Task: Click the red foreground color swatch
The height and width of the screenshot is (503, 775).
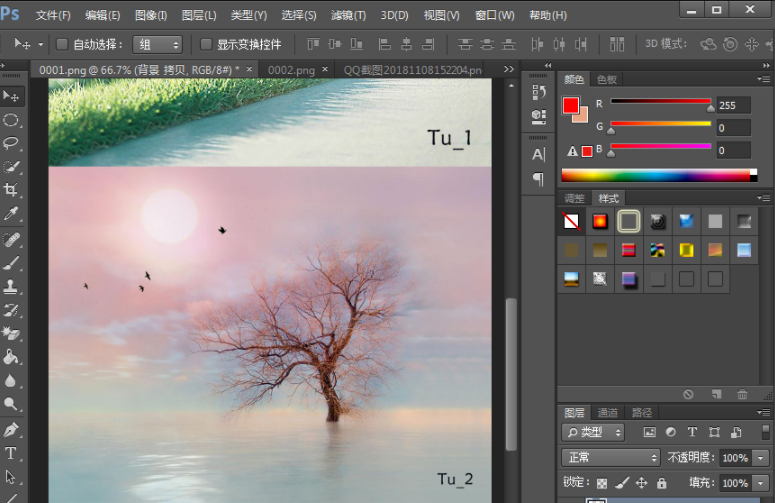Action: click(571, 105)
